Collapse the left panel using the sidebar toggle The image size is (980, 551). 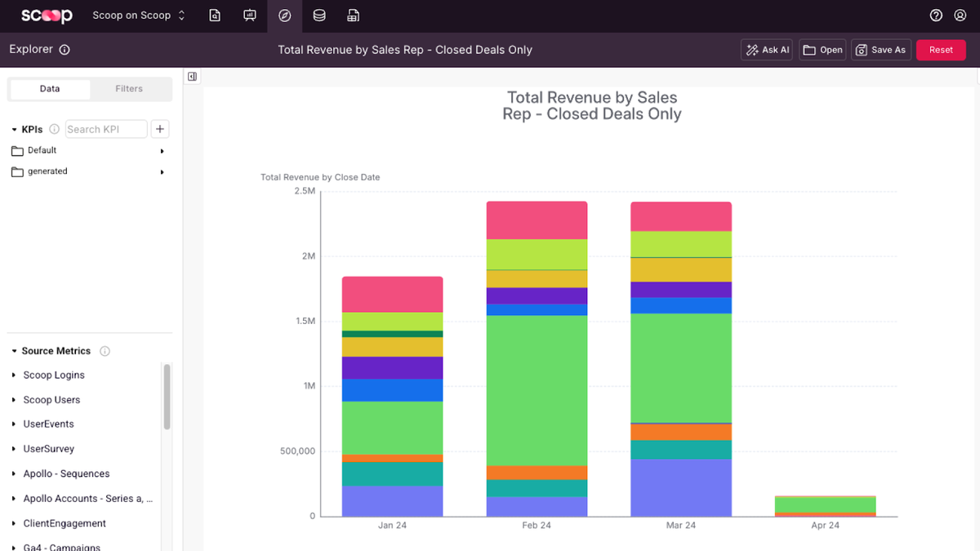coord(192,76)
